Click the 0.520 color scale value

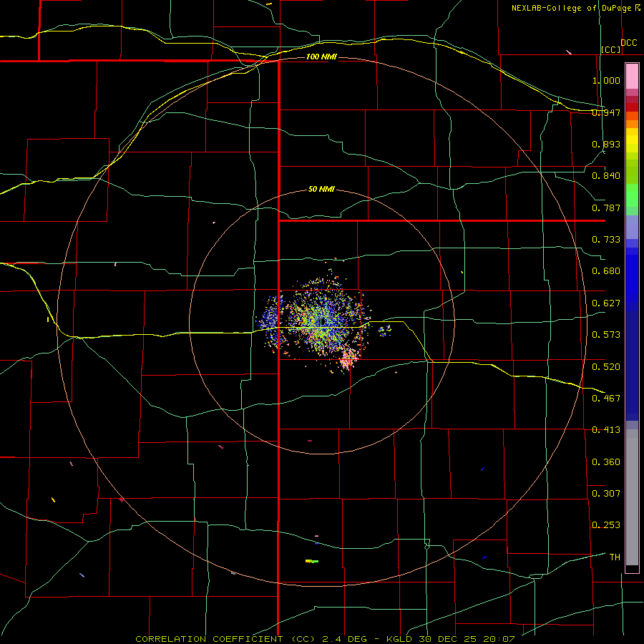[x=606, y=366]
